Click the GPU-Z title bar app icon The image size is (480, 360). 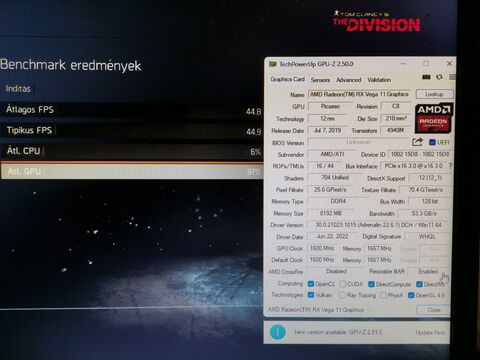coord(273,64)
